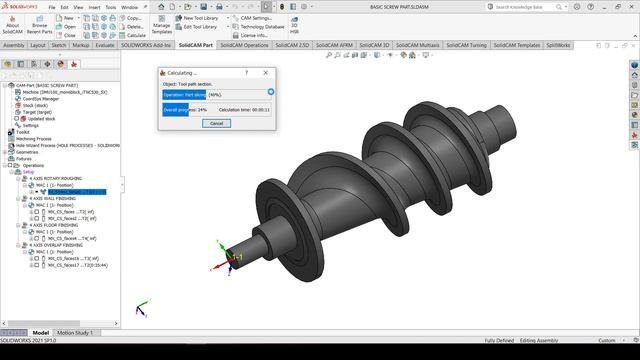Open the About SolidCAM icon
The height and width of the screenshot is (360, 640).
click(x=12, y=25)
